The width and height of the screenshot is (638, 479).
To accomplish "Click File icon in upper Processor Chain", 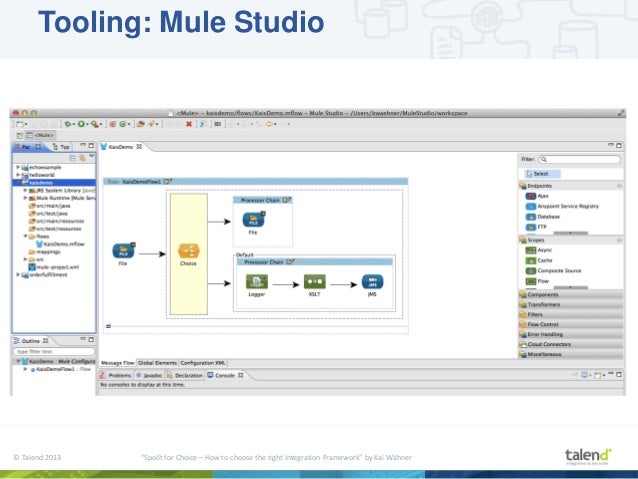I will click(x=253, y=220).
